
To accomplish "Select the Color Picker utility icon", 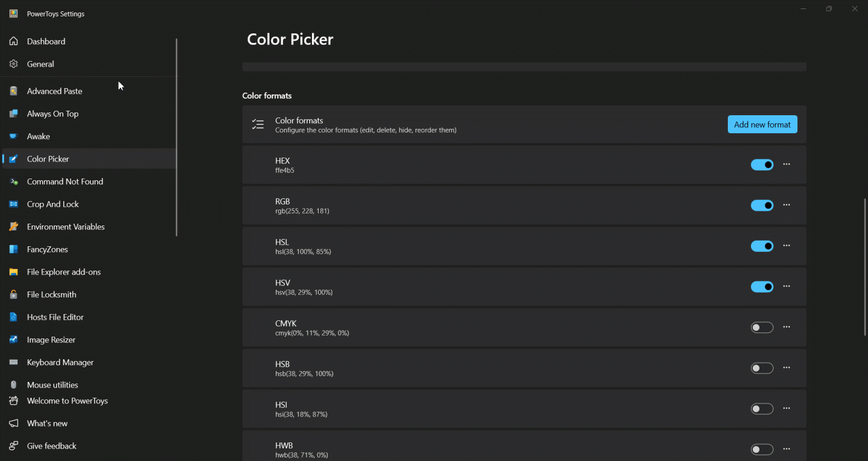I will tap(13, 159).
